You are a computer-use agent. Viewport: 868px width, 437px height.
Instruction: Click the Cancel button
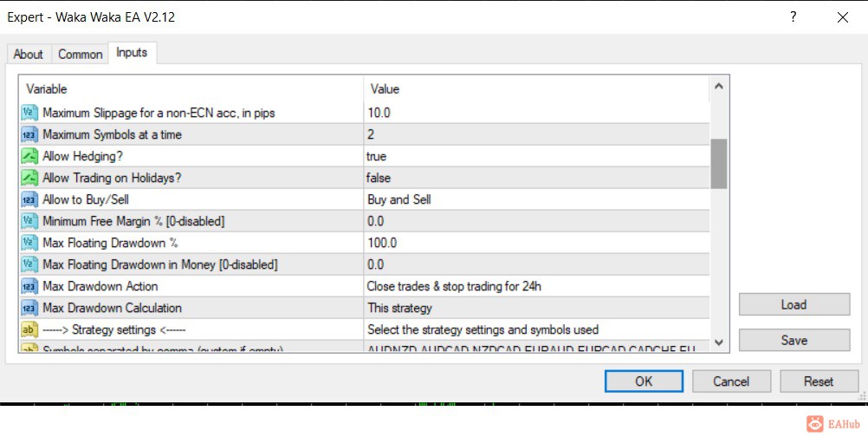(x=731, y=381)
